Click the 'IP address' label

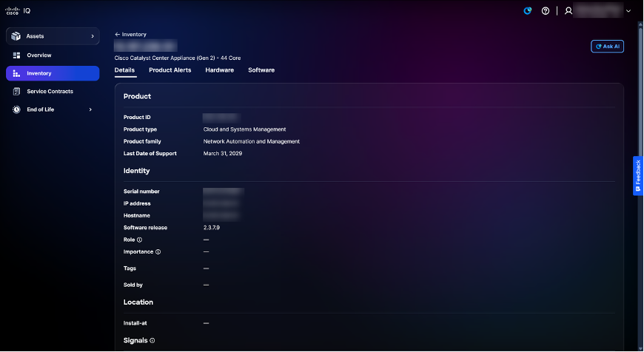pos(137,203)
